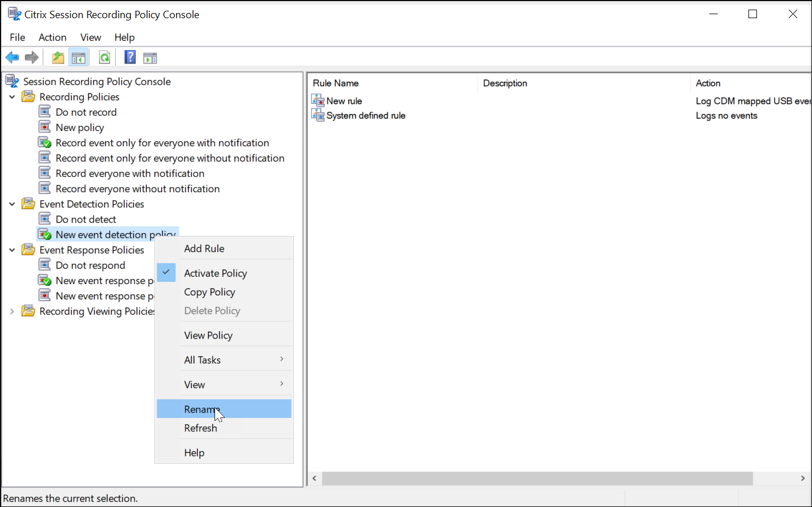812x507 pixels.
Task: Sort by the Rule Name column header
Action: point(336,83)
